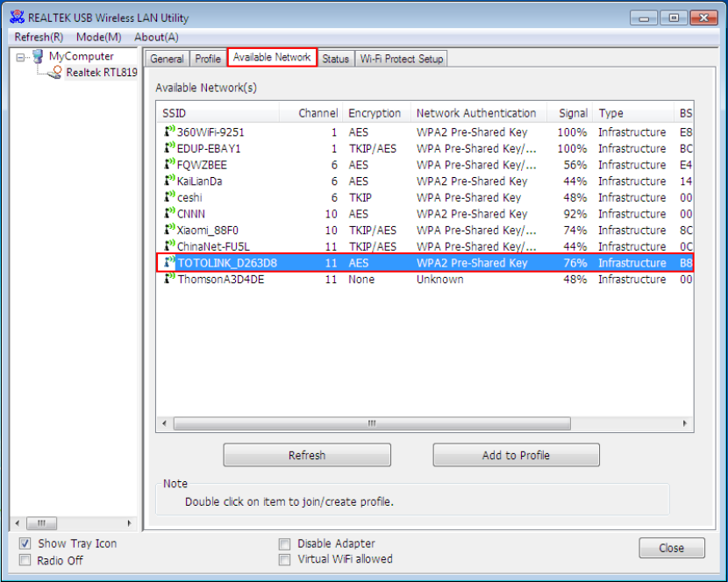
Task: Enable the Radio Off checkbox
Action: pos(25,560)
